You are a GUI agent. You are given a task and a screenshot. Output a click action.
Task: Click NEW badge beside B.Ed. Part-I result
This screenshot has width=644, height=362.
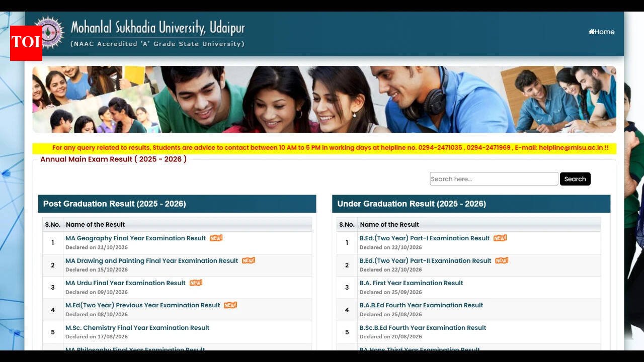click(500, 238)
